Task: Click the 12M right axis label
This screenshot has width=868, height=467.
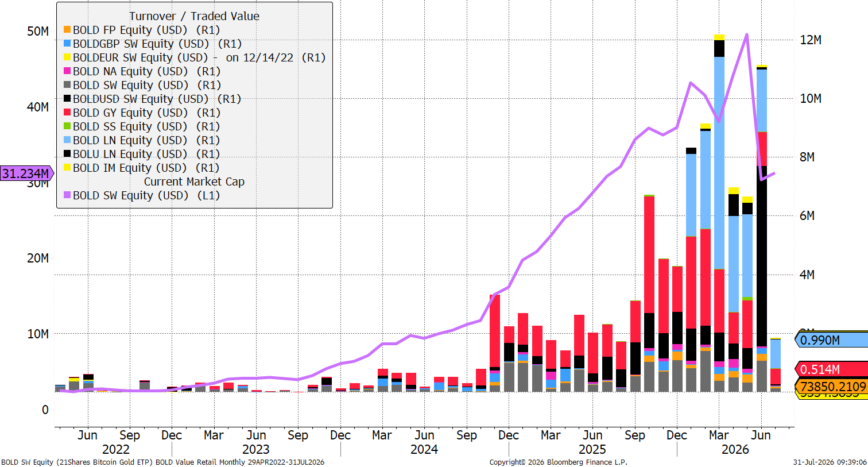Action: 811,40
